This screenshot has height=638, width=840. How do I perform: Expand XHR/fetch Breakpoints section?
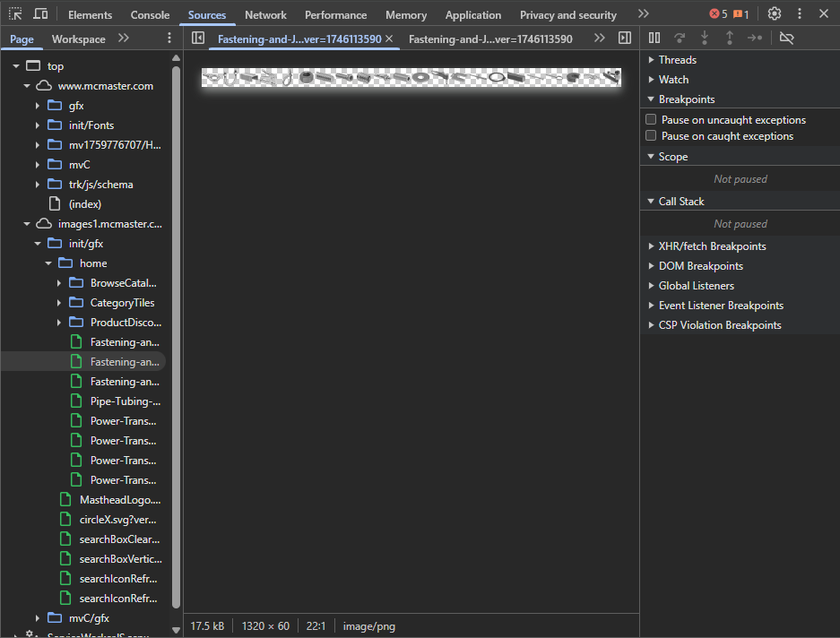(x=712, y=246)
